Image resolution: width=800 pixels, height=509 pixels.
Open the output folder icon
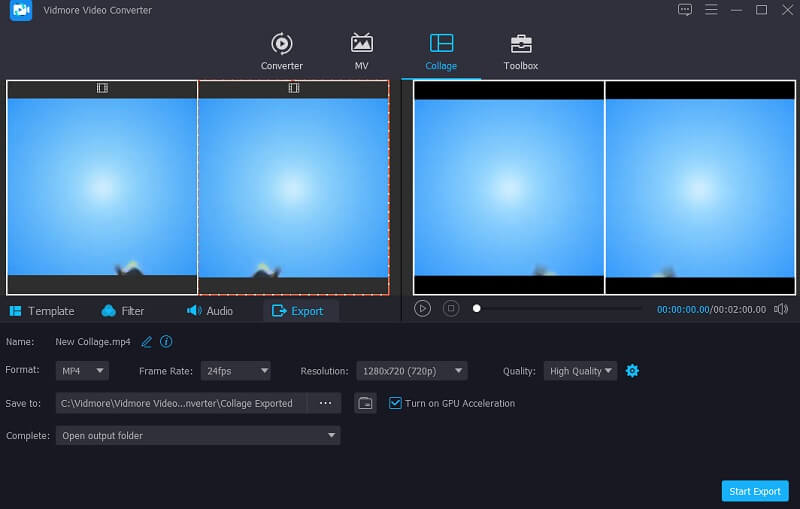pos(365,403)
